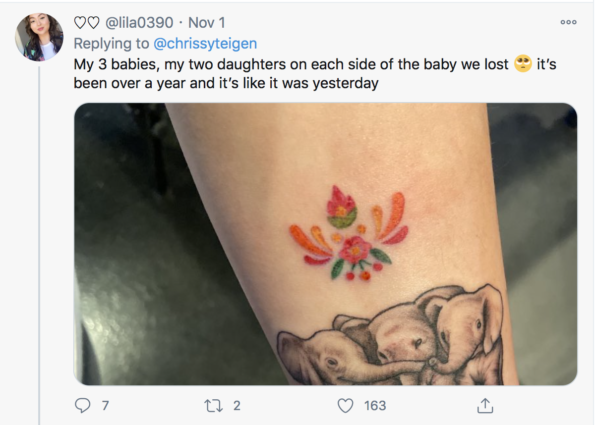Click the double hearts display name

click(x=87, y=23)
